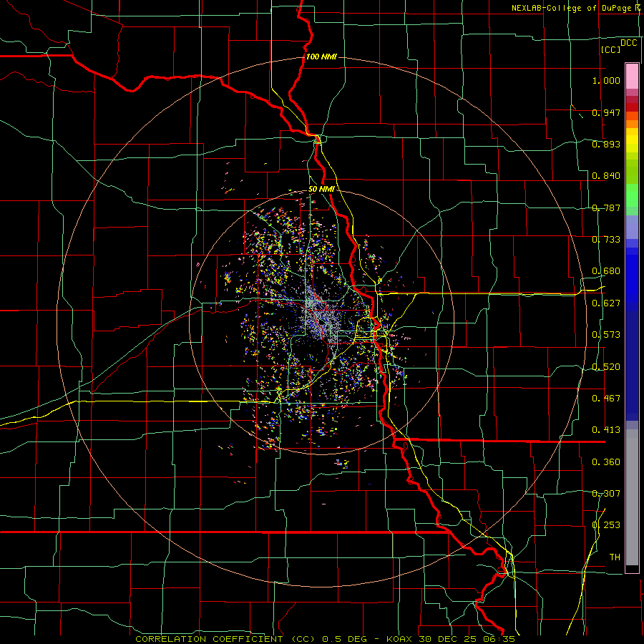Click the 06:35 timestamp

pos(499,639)
